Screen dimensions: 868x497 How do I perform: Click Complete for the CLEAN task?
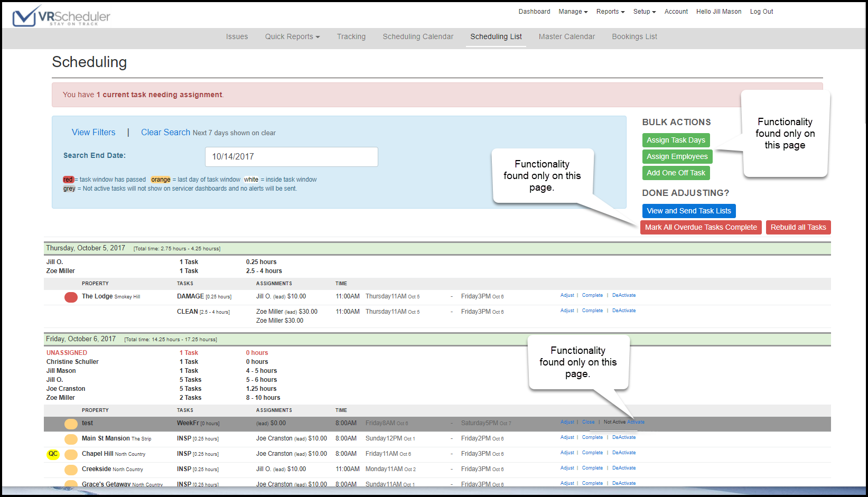coord(592,311)
